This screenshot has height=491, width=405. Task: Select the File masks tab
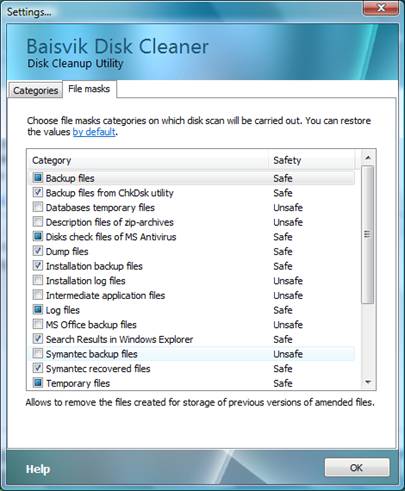(x=89, y=89)
